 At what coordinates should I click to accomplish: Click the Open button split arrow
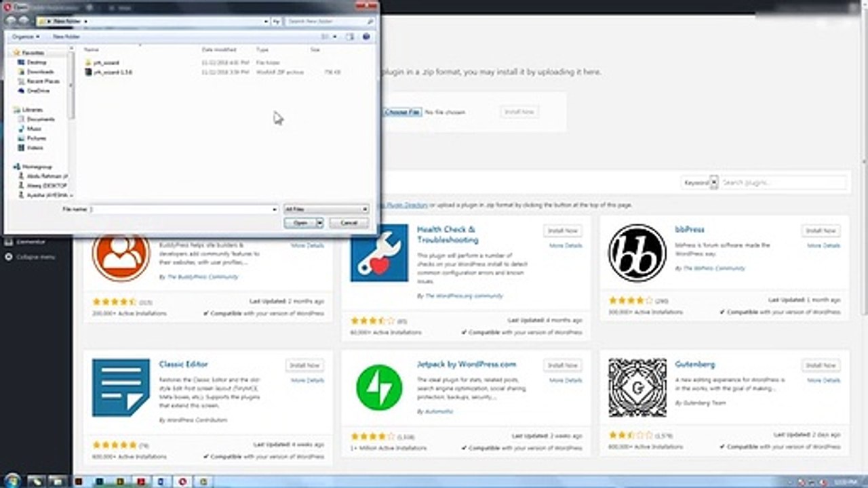319,222
